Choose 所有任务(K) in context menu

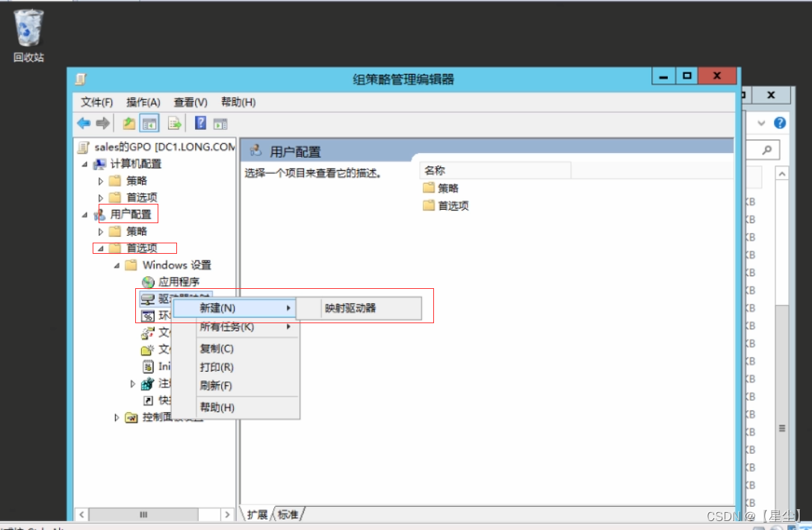235,327
